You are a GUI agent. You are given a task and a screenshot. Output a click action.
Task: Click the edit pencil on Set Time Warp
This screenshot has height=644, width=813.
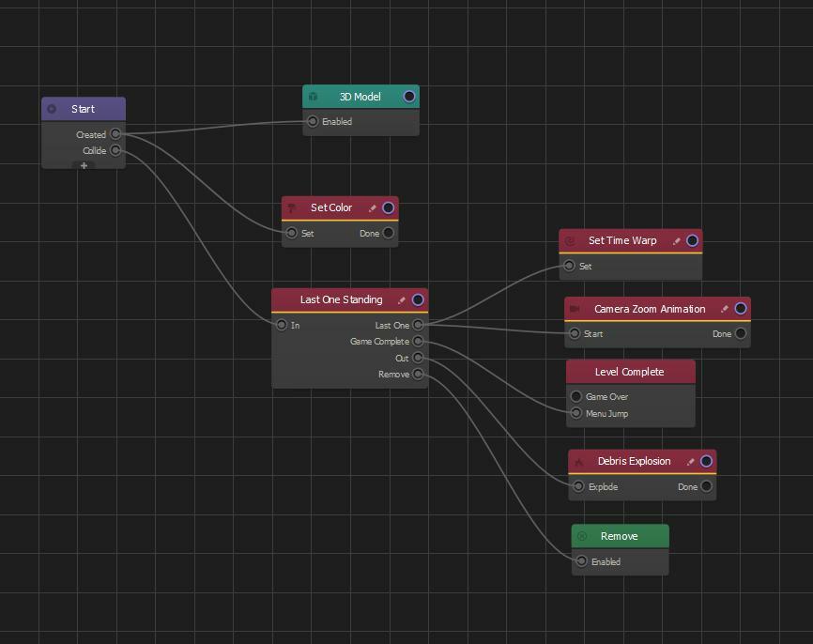pos(677,241)
